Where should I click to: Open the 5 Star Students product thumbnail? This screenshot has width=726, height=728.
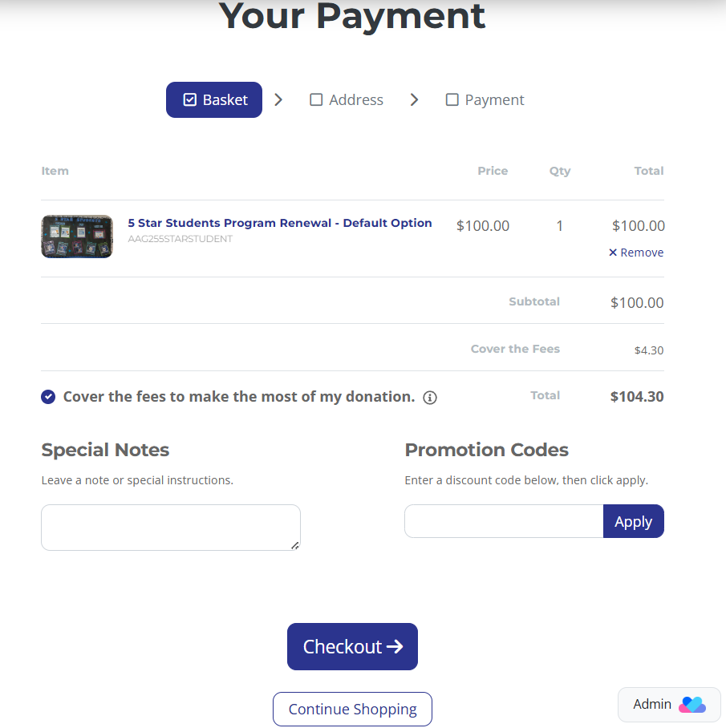[77, 237]
